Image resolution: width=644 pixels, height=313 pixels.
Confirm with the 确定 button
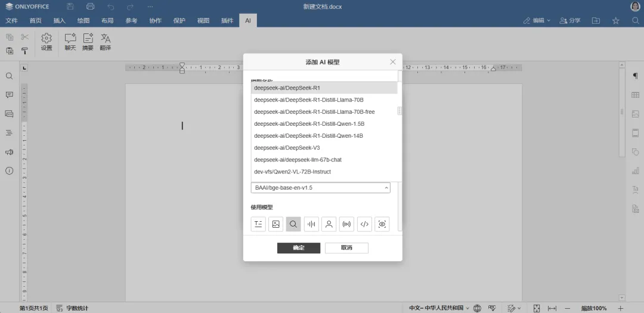(x=299, y=247)
